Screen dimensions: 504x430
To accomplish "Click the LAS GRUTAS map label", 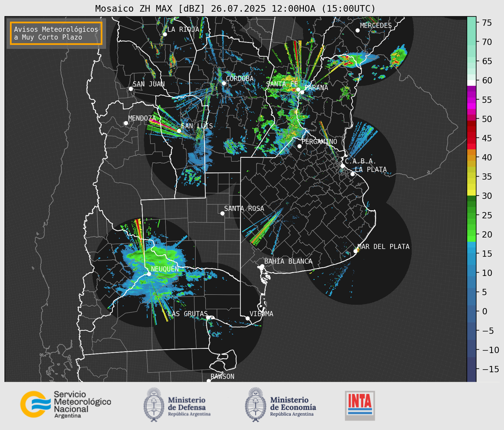I will pyautogui.click(x=188, y=314).
